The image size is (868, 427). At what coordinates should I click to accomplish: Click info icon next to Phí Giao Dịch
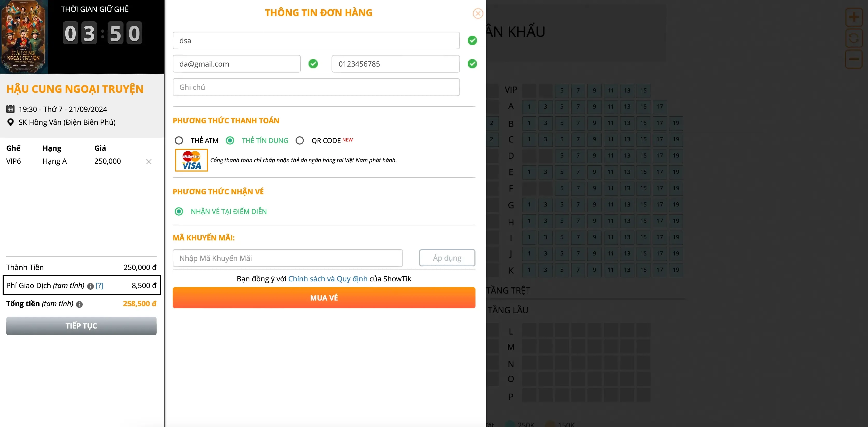coord(90,286)
